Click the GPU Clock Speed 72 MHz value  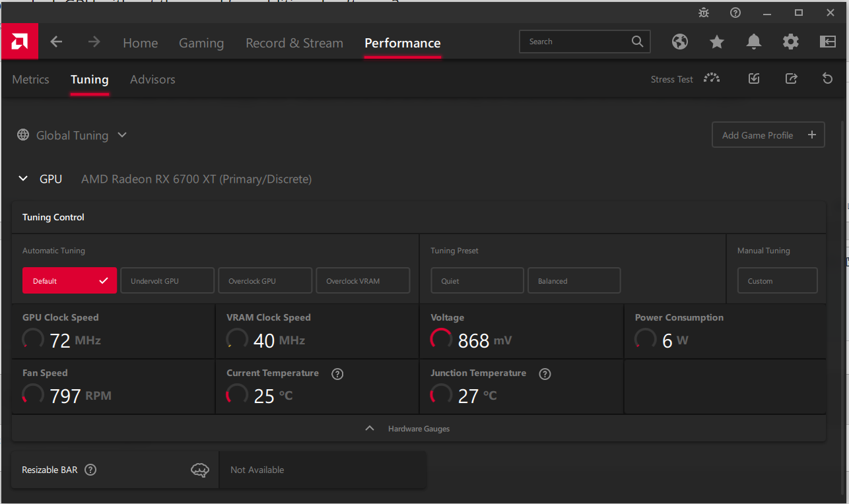pos(75,340)
